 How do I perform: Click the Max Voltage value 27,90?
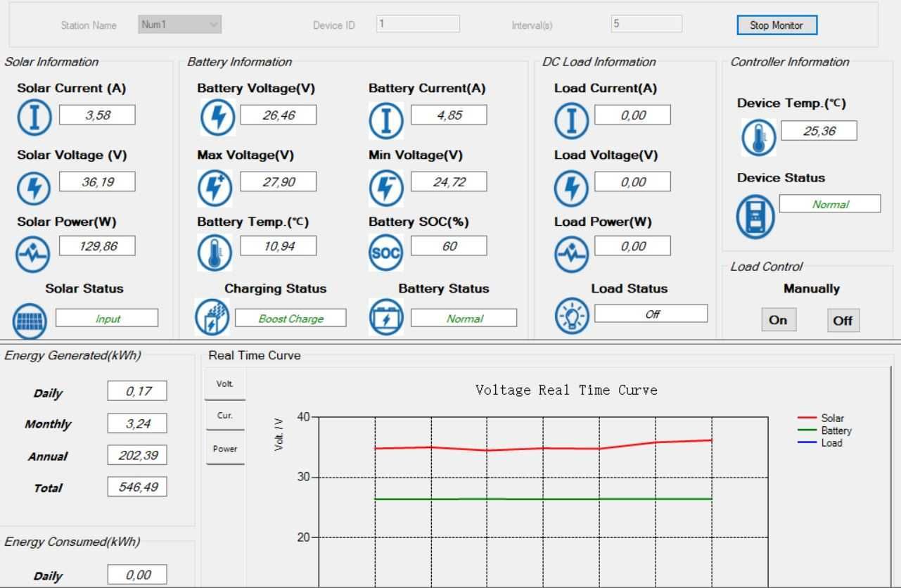click(x=279, y=182)
